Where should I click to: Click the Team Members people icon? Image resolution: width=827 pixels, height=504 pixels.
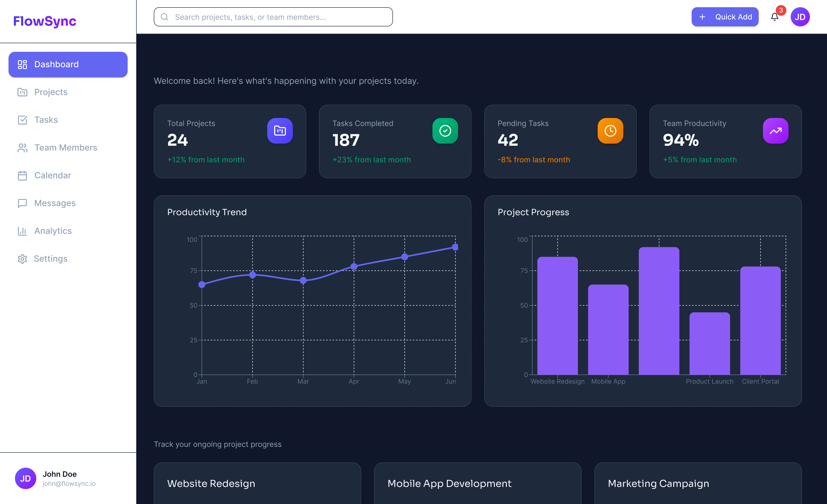click(22, 148)
